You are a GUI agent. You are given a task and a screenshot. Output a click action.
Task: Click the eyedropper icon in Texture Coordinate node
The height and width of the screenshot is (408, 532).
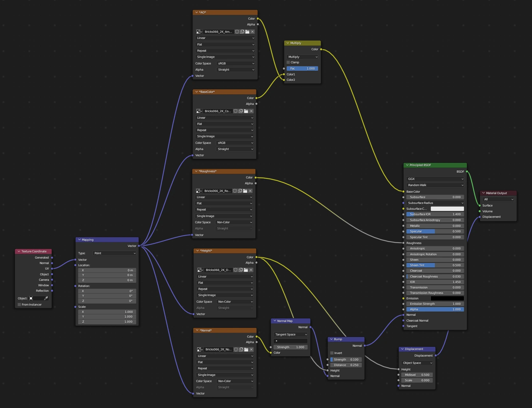[46, 298]
